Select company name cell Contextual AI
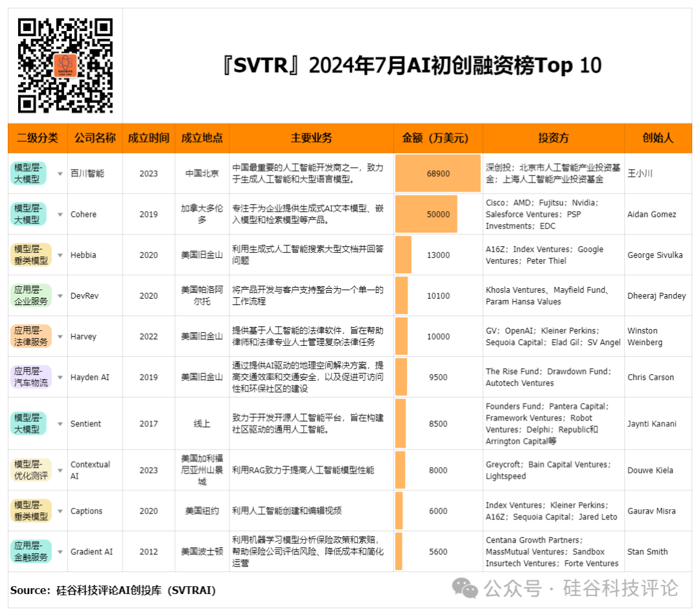The width and height of the screenshot is (700, 616). pos(95,470)
